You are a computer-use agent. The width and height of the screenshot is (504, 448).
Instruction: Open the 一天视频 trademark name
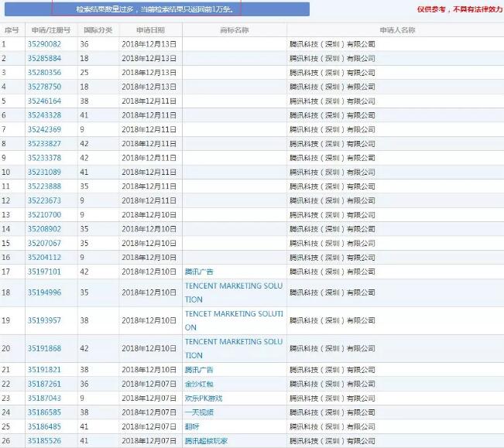(199, 412)
